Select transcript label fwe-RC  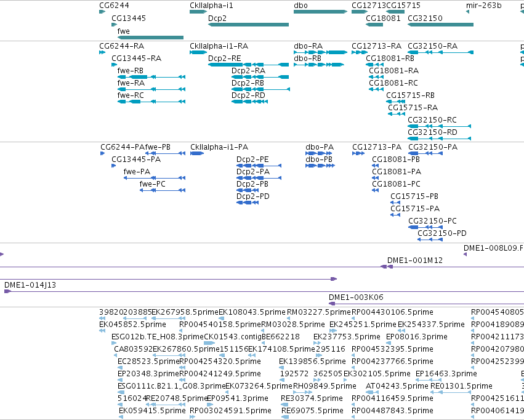pos(131,95)
